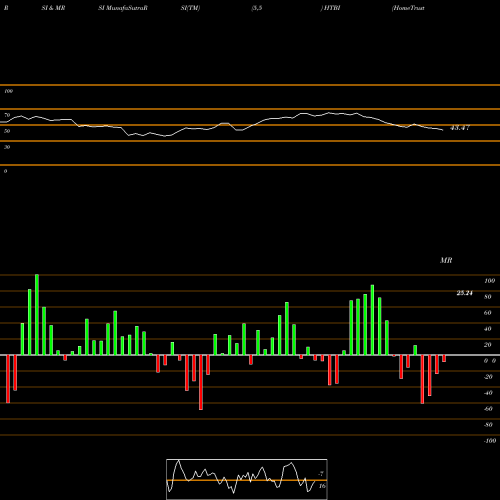Click the -100 label on MR axis
This screenshot has height=500, width=500.
490,441
